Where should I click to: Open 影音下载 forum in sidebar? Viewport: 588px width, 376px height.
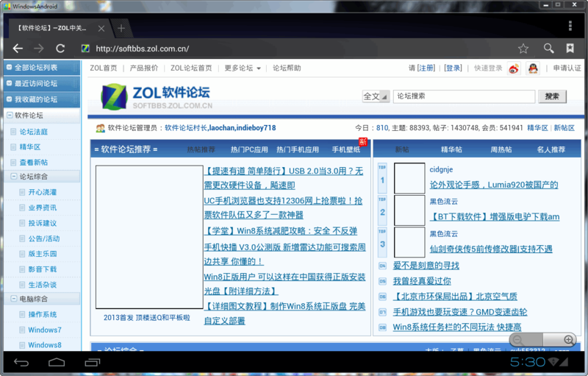tap(43, 269)
